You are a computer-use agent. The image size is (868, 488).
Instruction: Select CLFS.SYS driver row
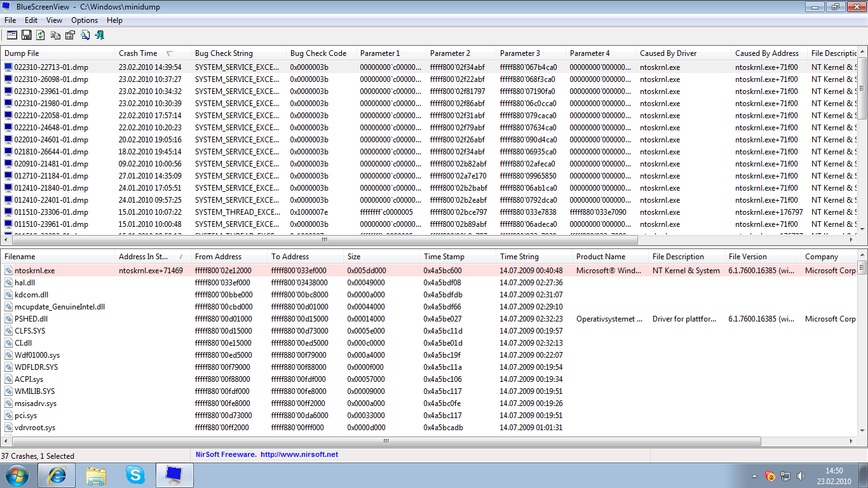click(x=429, y=330)
